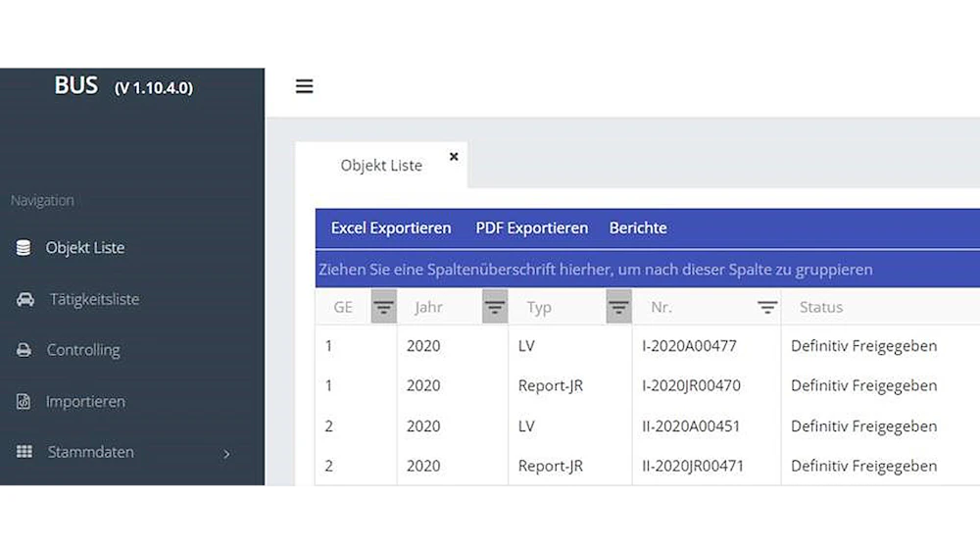
Task: Click the car icon beside Tätigkeitsliste
Action: click(x=24, y=299)
